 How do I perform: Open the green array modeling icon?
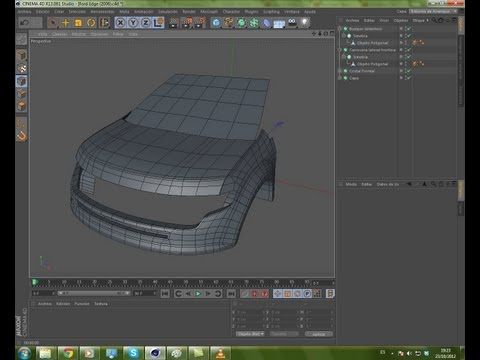(x=254, y=23)
